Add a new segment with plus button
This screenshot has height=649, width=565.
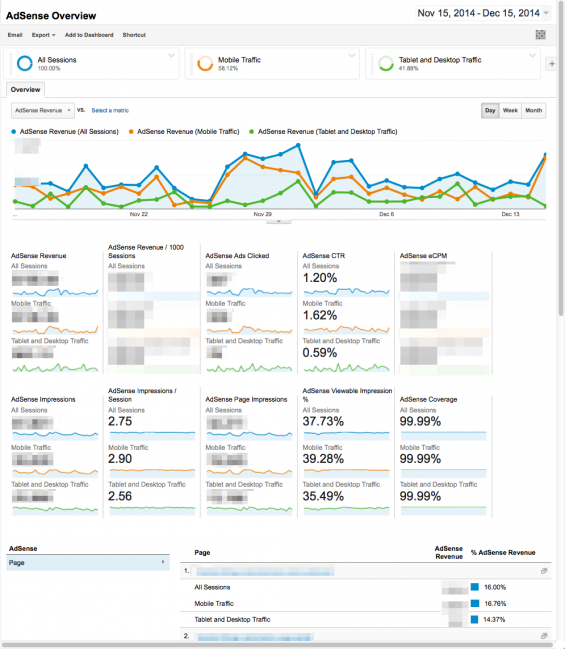tap(552, 64)
